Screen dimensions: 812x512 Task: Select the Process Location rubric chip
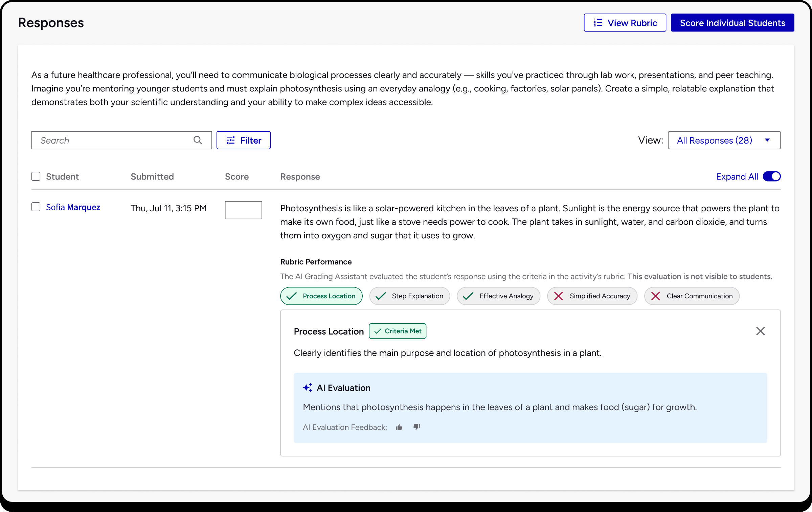[321, 296]
